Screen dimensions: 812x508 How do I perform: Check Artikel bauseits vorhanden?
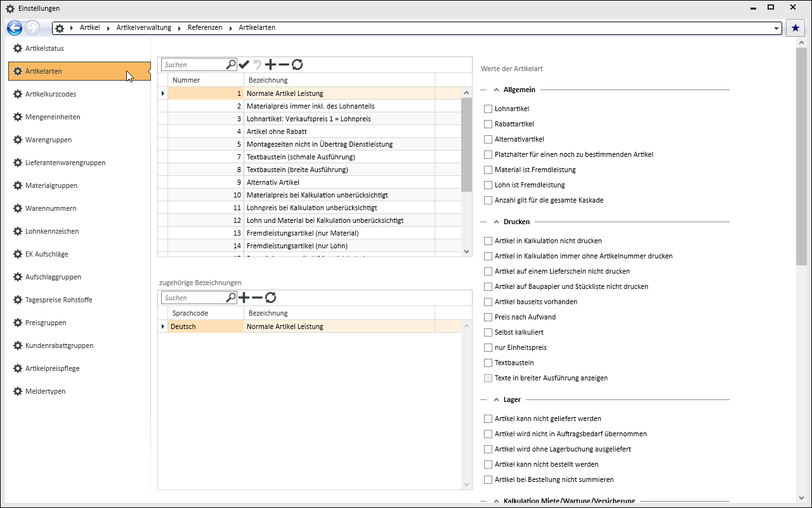point(488,302)
